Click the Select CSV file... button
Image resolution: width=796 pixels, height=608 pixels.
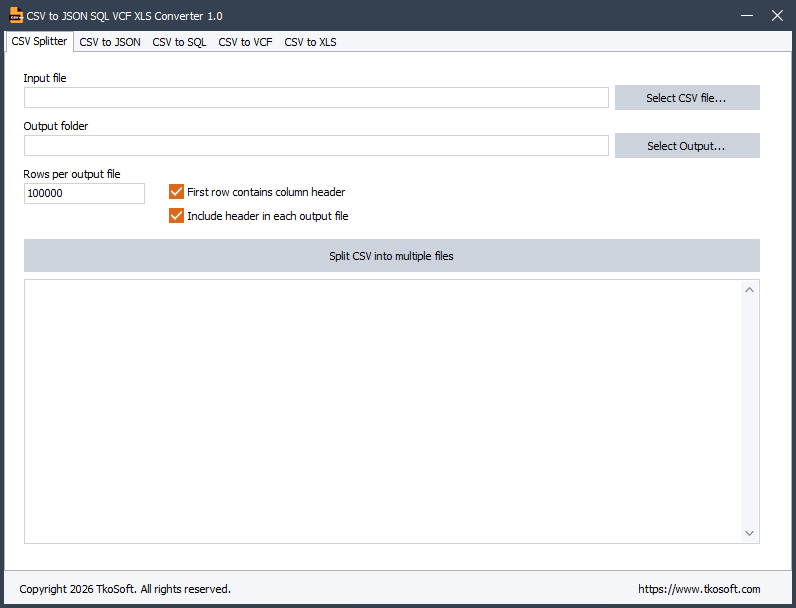[687, 97]
